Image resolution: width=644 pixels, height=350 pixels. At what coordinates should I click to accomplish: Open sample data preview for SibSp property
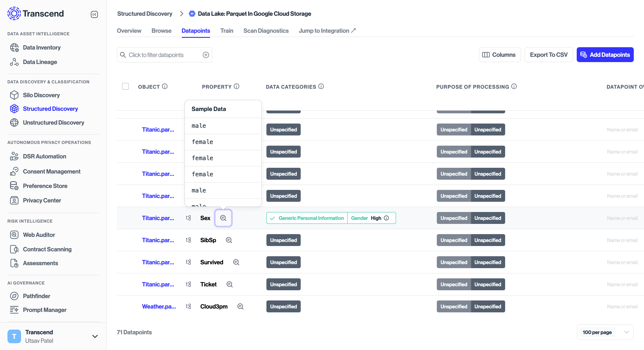point(229,240)
